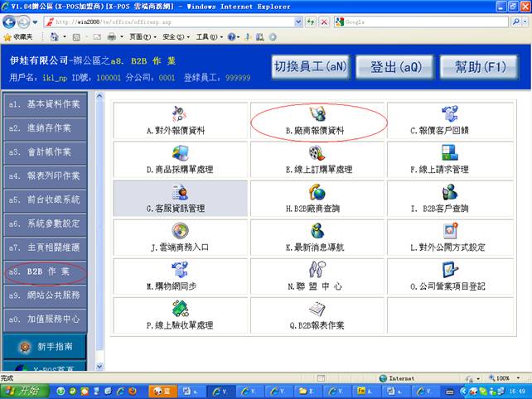Open a1. 基本資料作業 in sidebar
Image resolution: width=532 pixels, height=399 pixels.
pos(46,105)
